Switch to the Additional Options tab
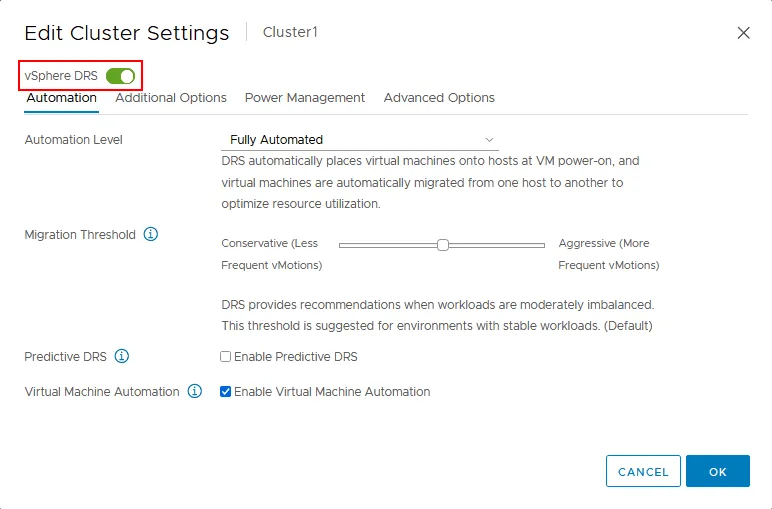Screen dimensions: 772x509 pos(171,98)
